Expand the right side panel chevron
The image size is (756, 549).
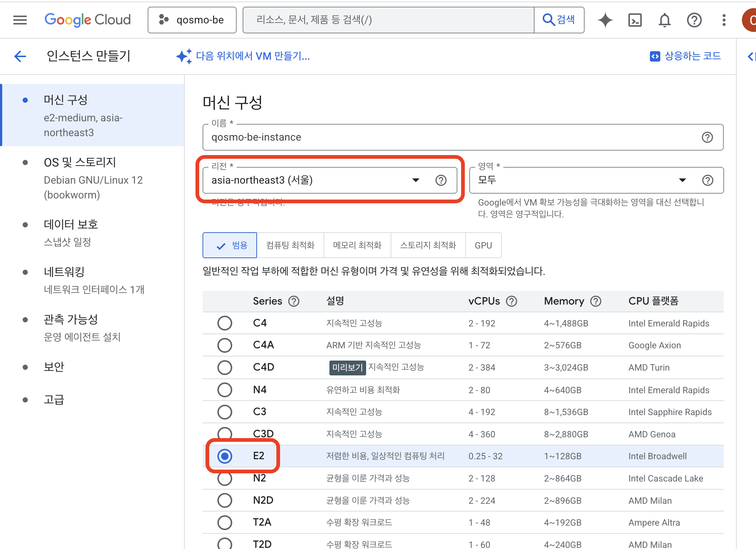tap(751, 56)
